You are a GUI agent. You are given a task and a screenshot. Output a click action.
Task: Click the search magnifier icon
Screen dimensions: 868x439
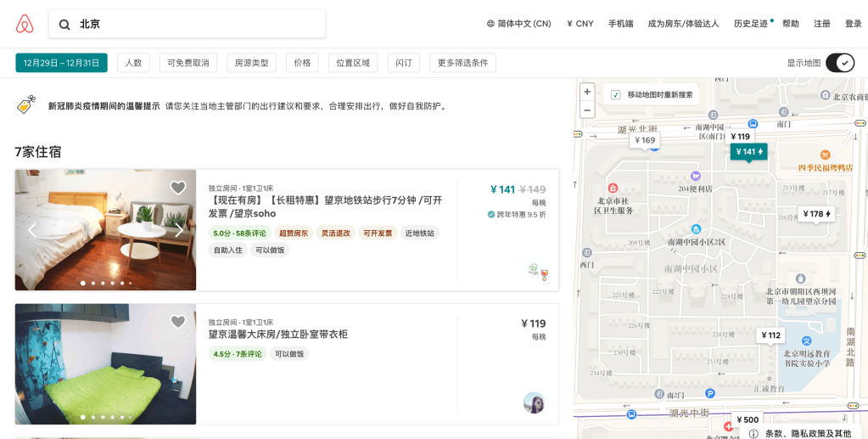click(64, 25)
